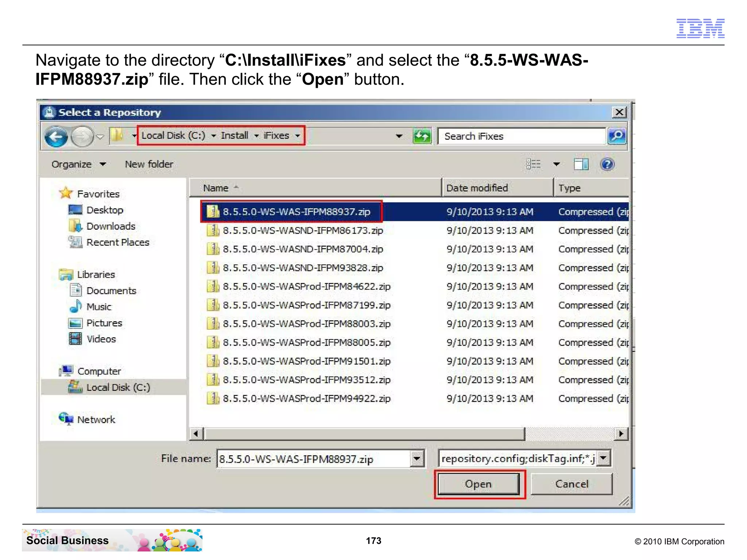Select iFixes breadcrumb segment
Image resolution: width=747 pixels, height=560 pixels.
pos(276,136)
